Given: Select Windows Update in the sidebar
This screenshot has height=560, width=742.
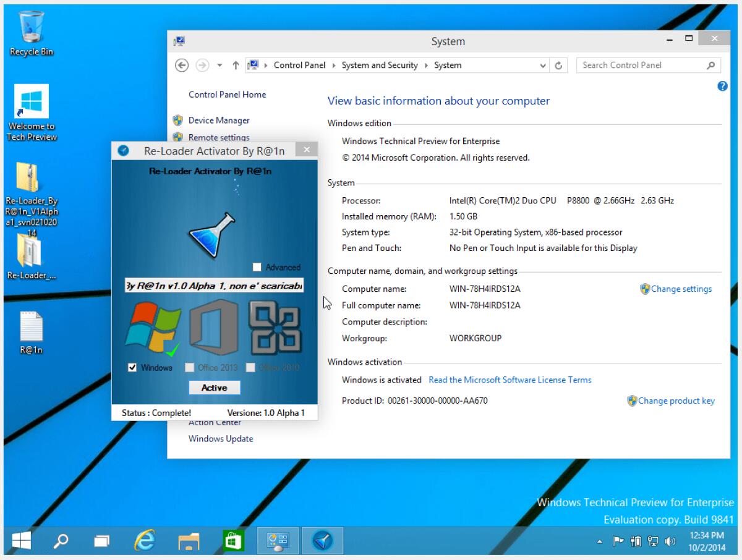Looking at the screenshot, I should click(x=220, y=438).
